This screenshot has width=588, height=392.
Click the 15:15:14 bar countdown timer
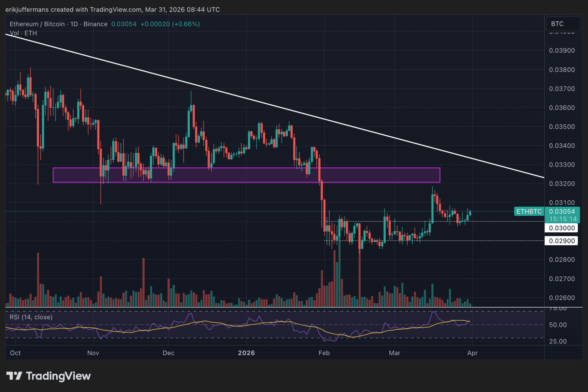[562, 219]
